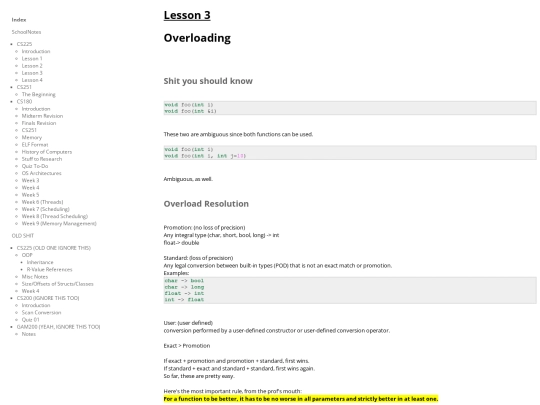Open the Memory notes page

[x=32, y=137]
